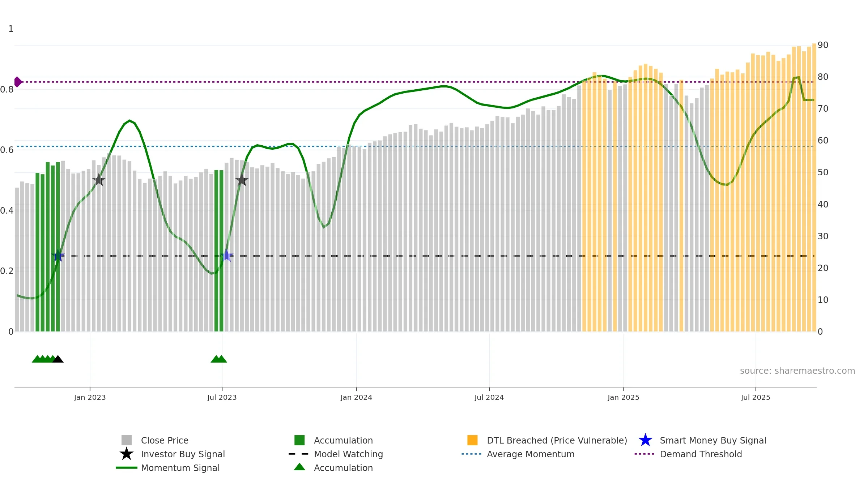The height and width of the screenshot is (488, 868).
Task: Click the black Investor Buy Signal star in legend
Action: [x=127, y=454]
